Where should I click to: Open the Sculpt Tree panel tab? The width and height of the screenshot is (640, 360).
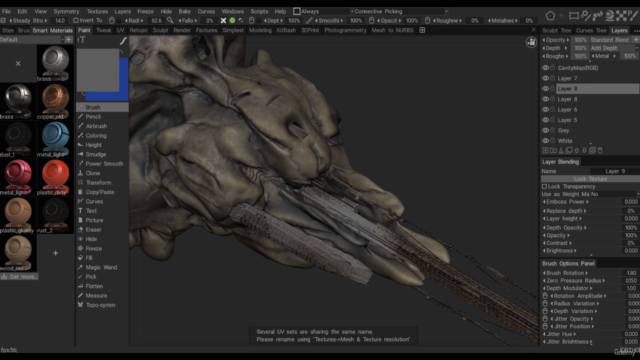(556, 31)
